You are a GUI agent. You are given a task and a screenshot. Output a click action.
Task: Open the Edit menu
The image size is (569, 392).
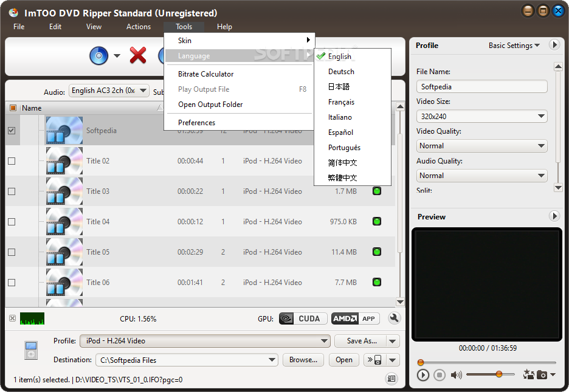click(x=55, y=27)
